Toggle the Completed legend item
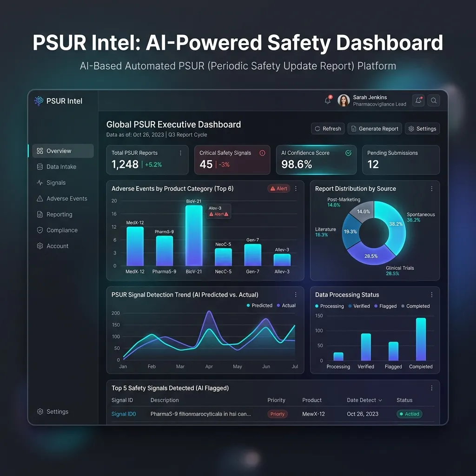Screen dimensions: 476x476 tap(415, 306)
